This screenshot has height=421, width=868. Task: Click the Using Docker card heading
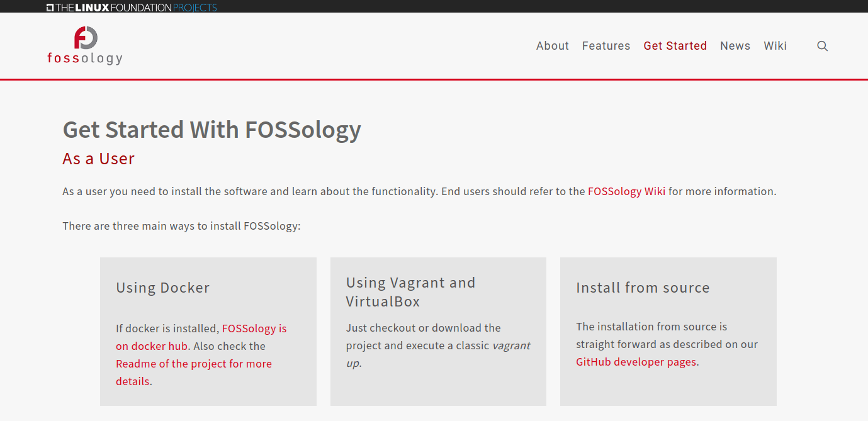click(x=162, y=288)
